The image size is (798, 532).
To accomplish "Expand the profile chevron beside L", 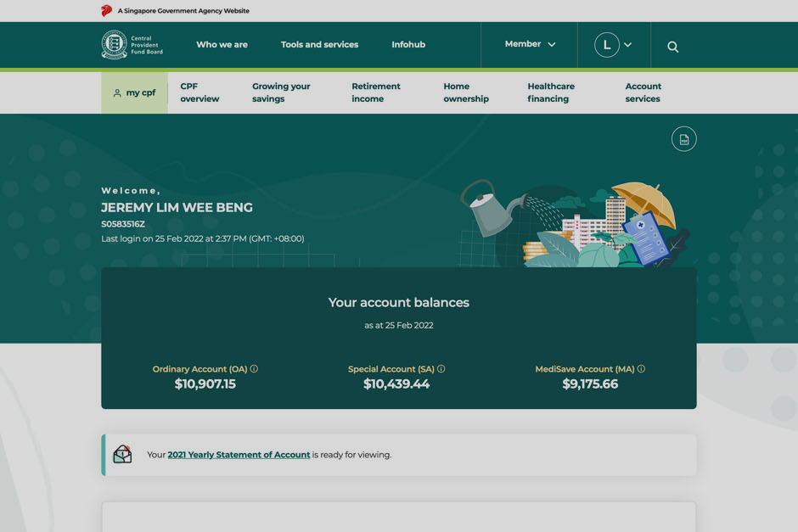I will point(628,45).
